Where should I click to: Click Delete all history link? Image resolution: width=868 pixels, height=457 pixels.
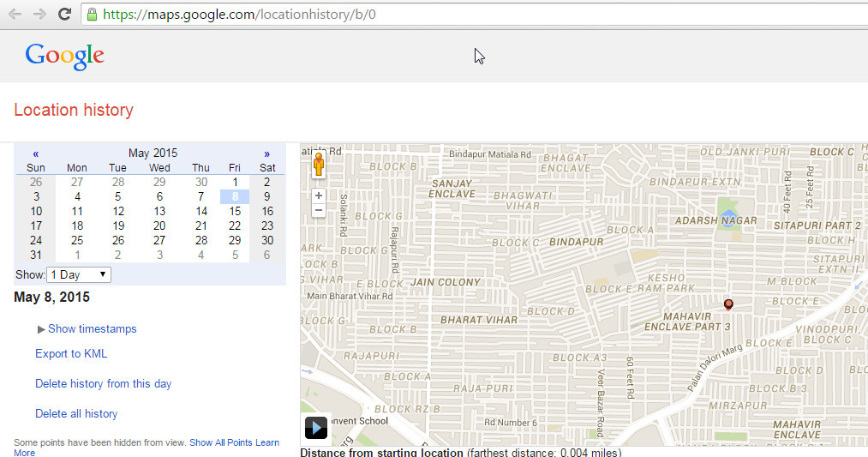(76, 413)
